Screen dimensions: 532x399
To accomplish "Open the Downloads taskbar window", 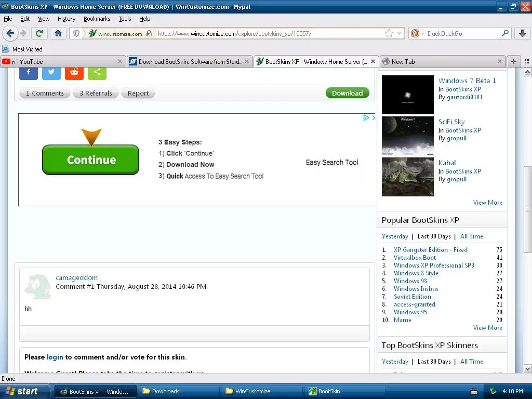I will pos(179,391).
